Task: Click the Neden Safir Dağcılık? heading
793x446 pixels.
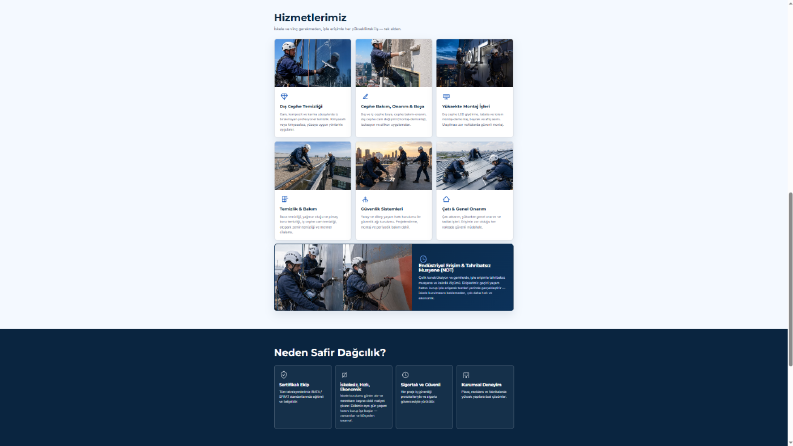Action: pos(330,352)
